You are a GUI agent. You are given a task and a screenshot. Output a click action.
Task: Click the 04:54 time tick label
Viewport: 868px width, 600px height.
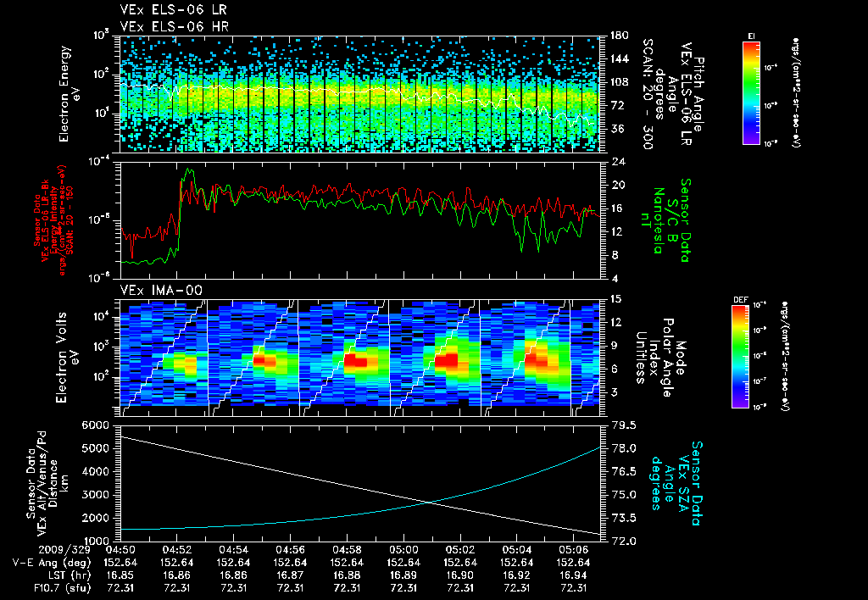tap(233, 551)
